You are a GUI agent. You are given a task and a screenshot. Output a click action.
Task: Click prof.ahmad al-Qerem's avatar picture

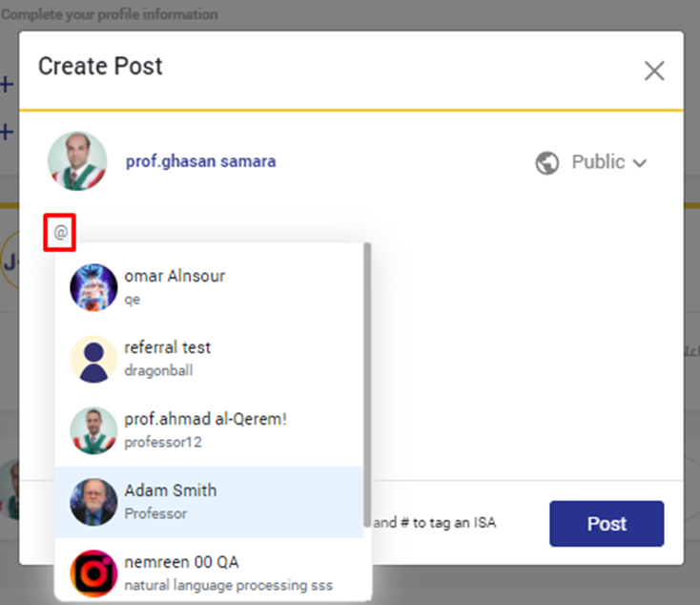point(93,430)
